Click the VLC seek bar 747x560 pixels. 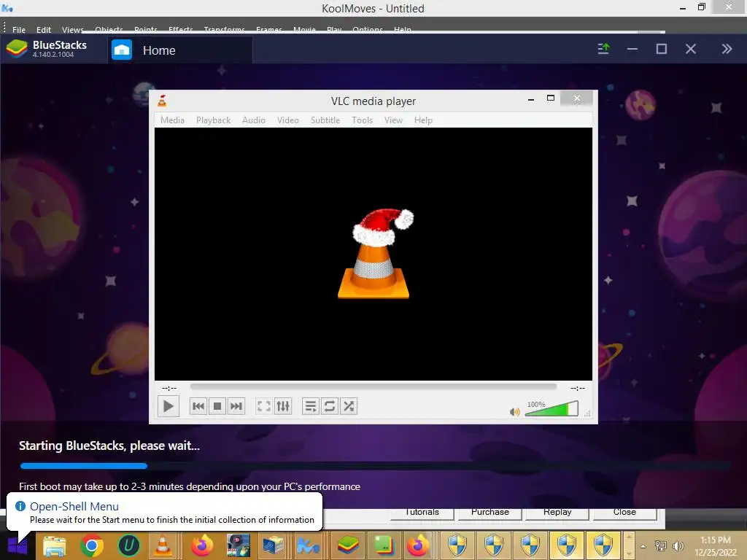(373, 386)
